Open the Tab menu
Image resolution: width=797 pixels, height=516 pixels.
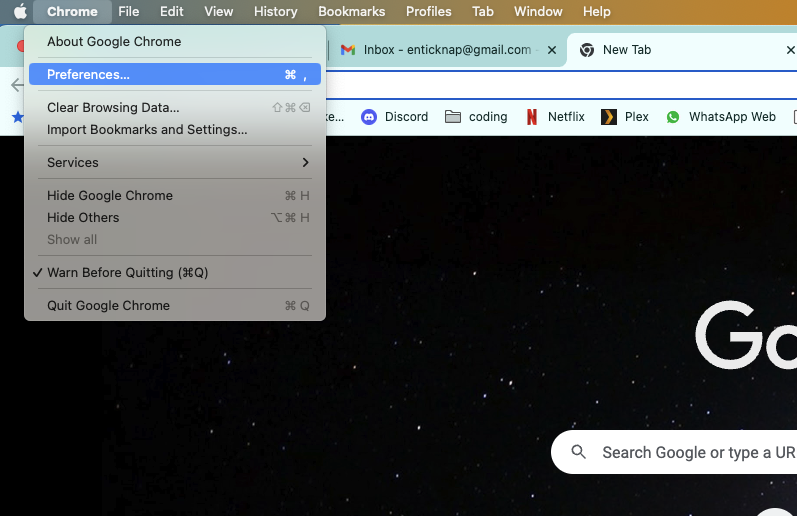(x=482, y=11)
